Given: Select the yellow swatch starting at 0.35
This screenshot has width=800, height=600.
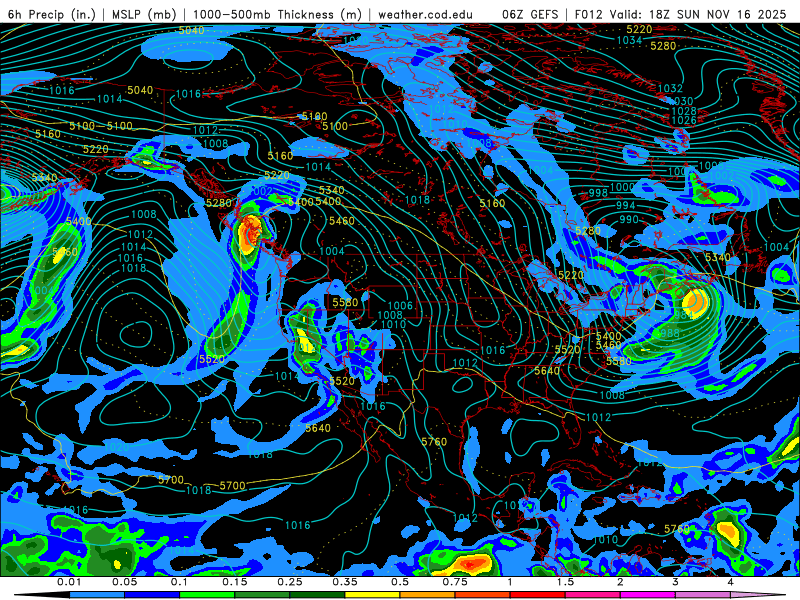Looking at the screenshot, I should 372,595.
